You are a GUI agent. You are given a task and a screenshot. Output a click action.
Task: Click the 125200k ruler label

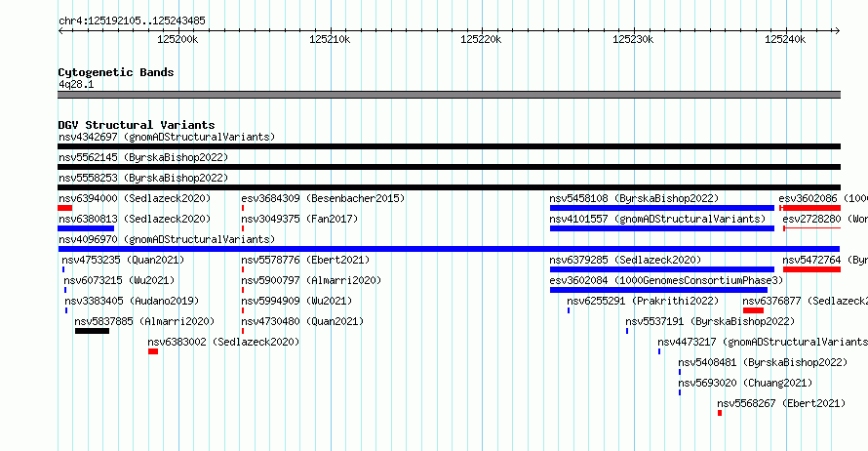[178, 39]
